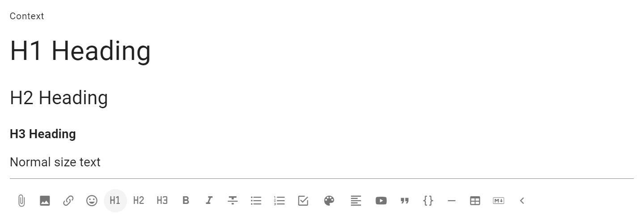Insert a checkbox task list
Viewport: 644px width, 224px height.
[x=303, y=201]
